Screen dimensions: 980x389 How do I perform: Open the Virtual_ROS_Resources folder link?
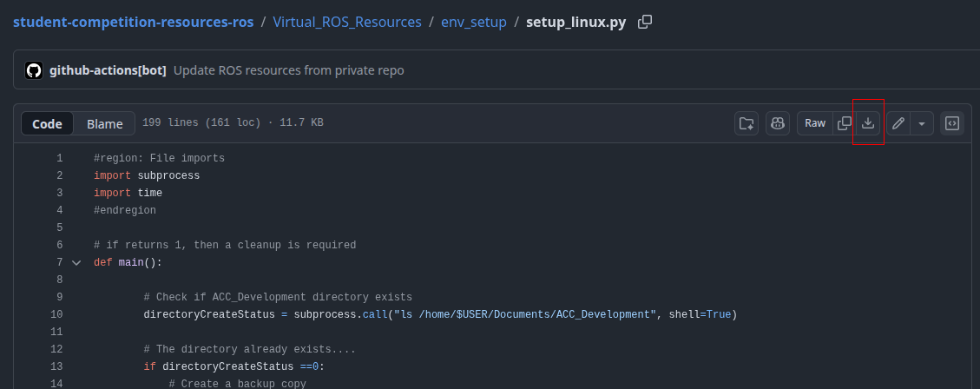(347, 23)
